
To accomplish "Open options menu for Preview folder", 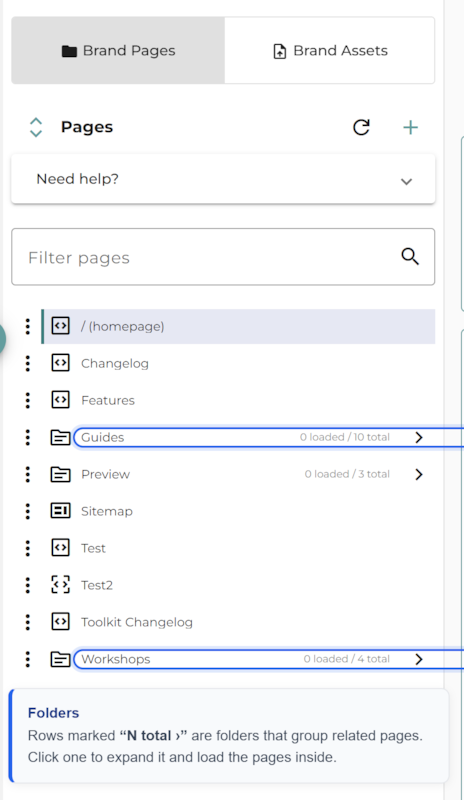I will pyautogui.click(x=28, y=474).
